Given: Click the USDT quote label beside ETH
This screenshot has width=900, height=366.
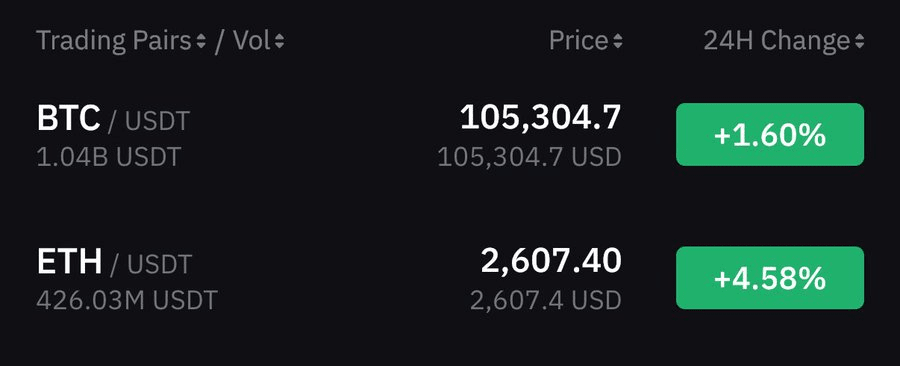Looking at the screenshot, I should coord(159,264).
